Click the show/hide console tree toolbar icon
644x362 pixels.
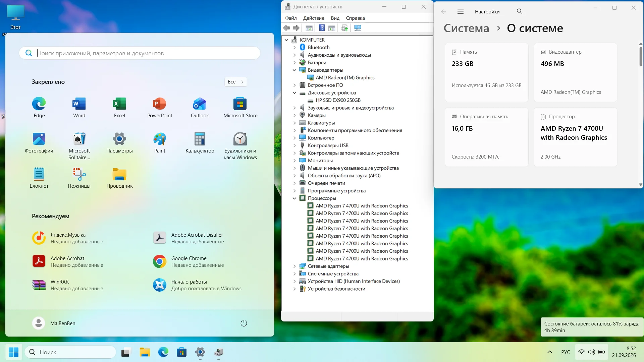click(309, 28)
